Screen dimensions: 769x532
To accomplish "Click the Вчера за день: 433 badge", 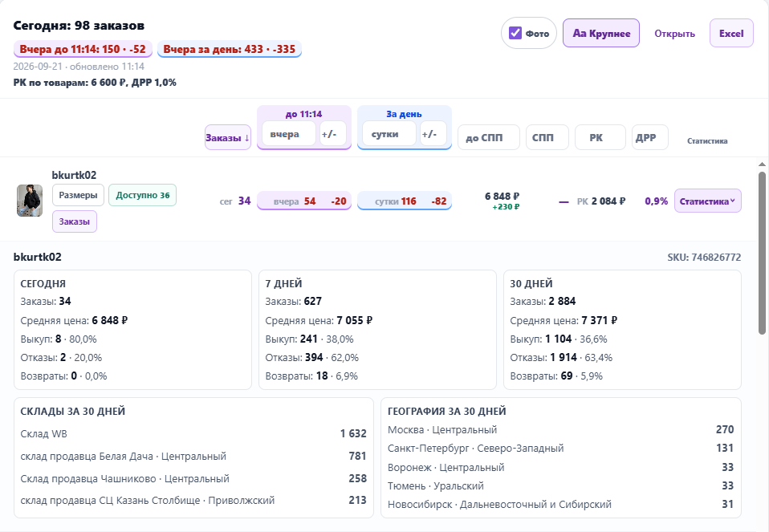I will [x=229, y=49].
